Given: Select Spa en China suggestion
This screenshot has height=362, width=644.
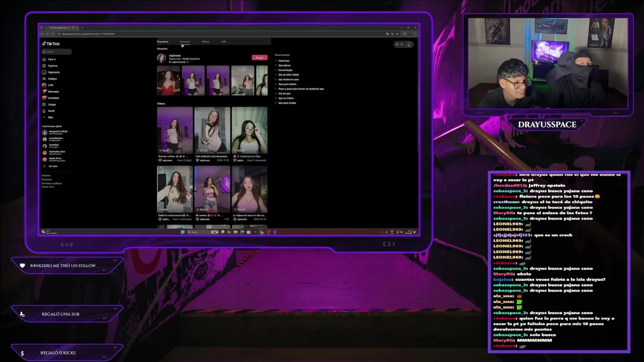Looking at the screenshot, I should click(x=286, y=98).
